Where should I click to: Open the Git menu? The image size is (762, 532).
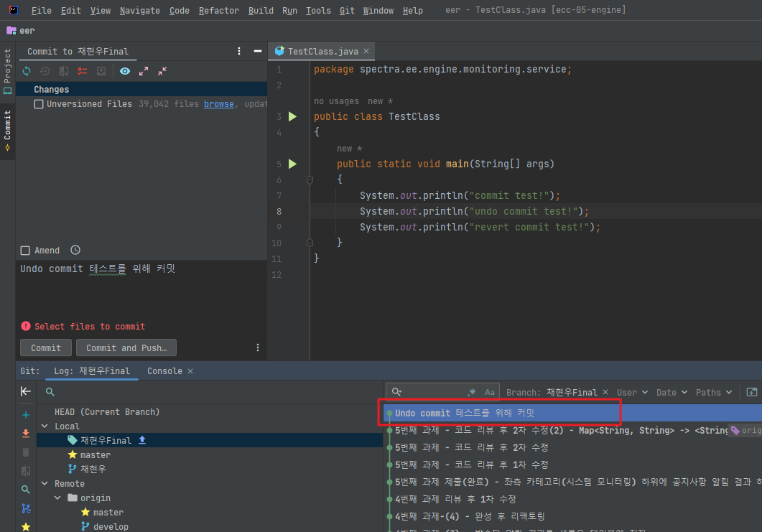click(x=347, y=10)
